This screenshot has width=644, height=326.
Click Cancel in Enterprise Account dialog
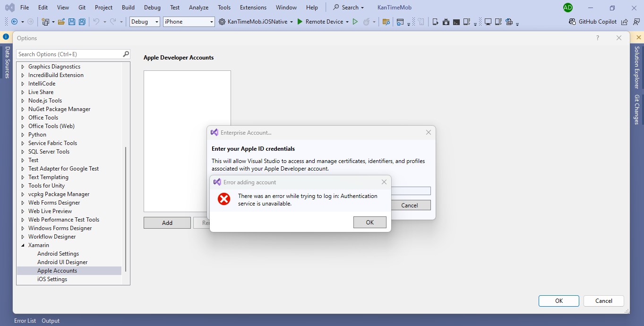click(x=410, y=205)
